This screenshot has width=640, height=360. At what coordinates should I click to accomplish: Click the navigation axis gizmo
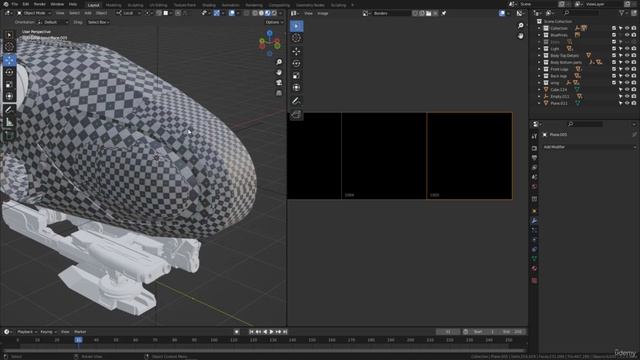point(269,42)
